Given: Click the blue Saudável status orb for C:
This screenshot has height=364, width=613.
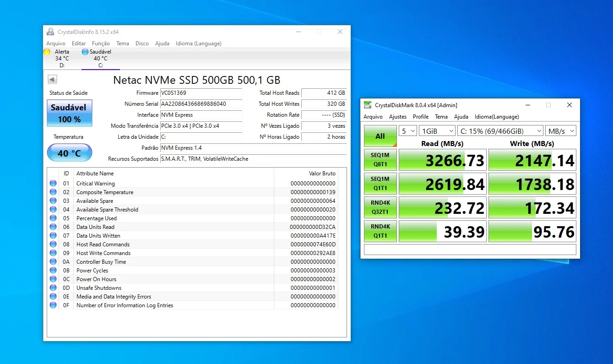Looking at the screenshot, I should (85, 52).
